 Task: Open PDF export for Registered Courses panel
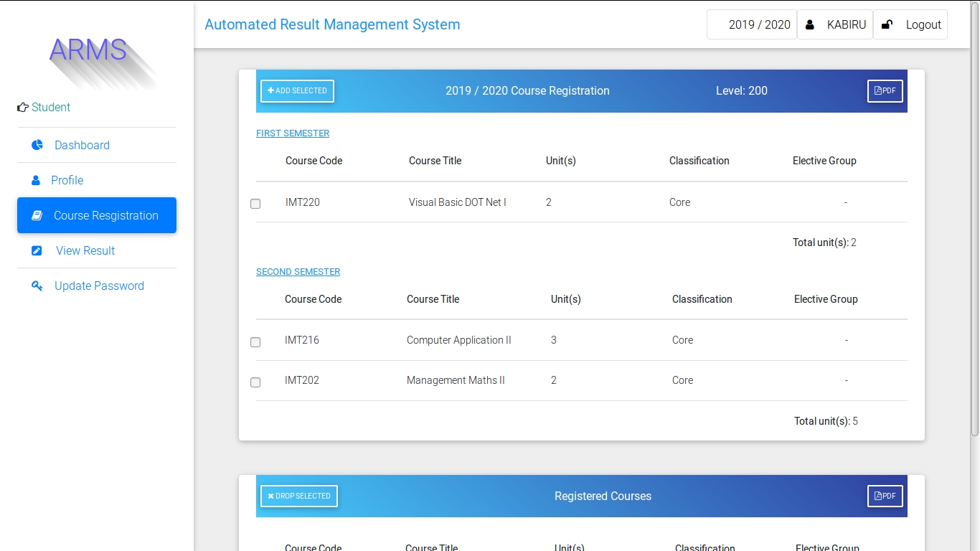pyautogui.click(x=885, y=496)
